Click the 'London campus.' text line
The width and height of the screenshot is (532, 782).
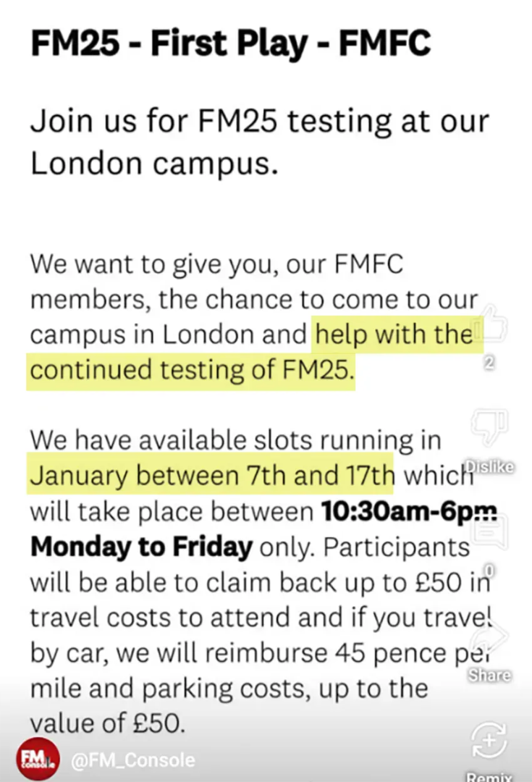click(x=154, y=164)
